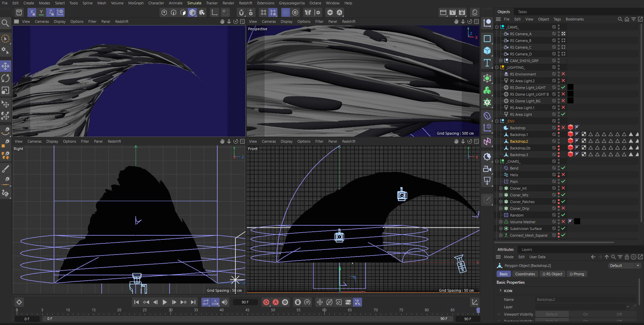Viewport: 644px width, 325px height.
Task: Toggle the X axis lock
Action: 32,12
